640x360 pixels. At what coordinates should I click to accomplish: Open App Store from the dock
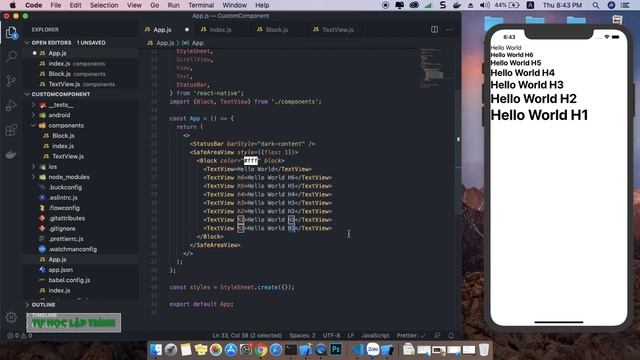point(231,350)
